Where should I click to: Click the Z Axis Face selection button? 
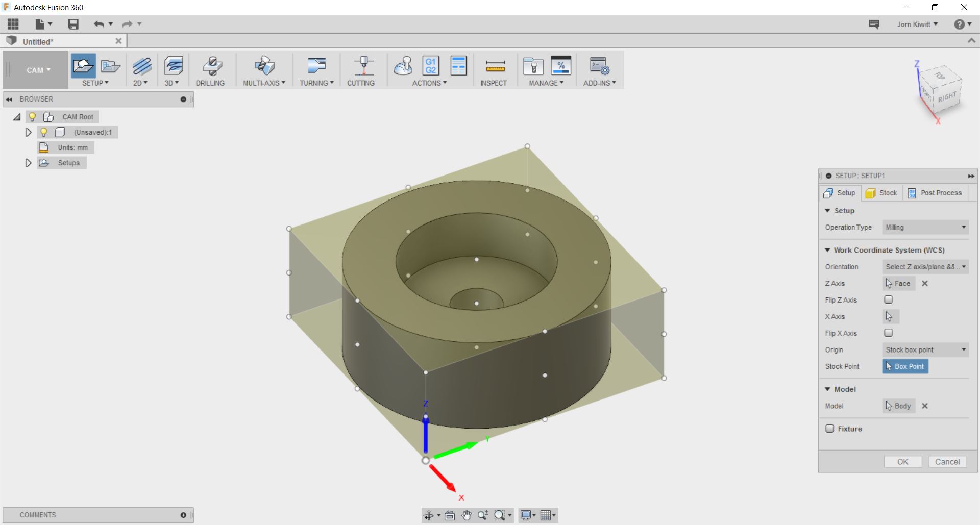point(899,283)
